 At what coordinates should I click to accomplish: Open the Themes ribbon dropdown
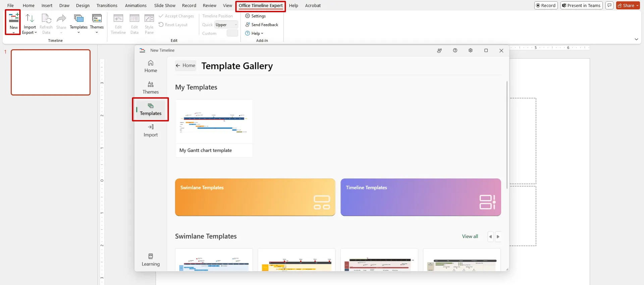pyautogui.click(x=97, y=23)
